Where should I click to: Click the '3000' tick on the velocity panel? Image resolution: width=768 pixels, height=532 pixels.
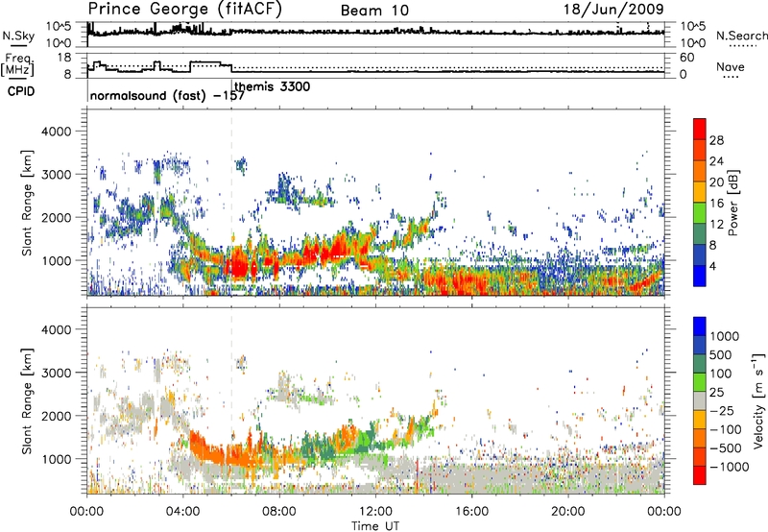click(57, 373)
